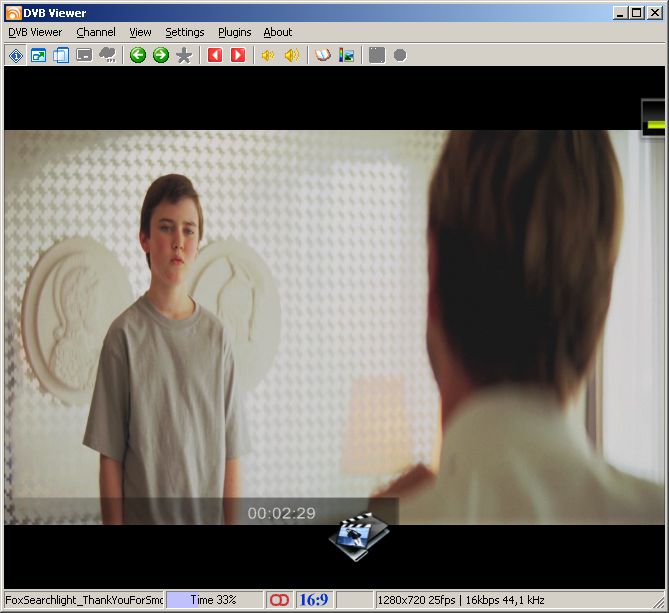Open the book icon in toolbar
The height and width of the screenshot is (613, 669).
point(323,55)
